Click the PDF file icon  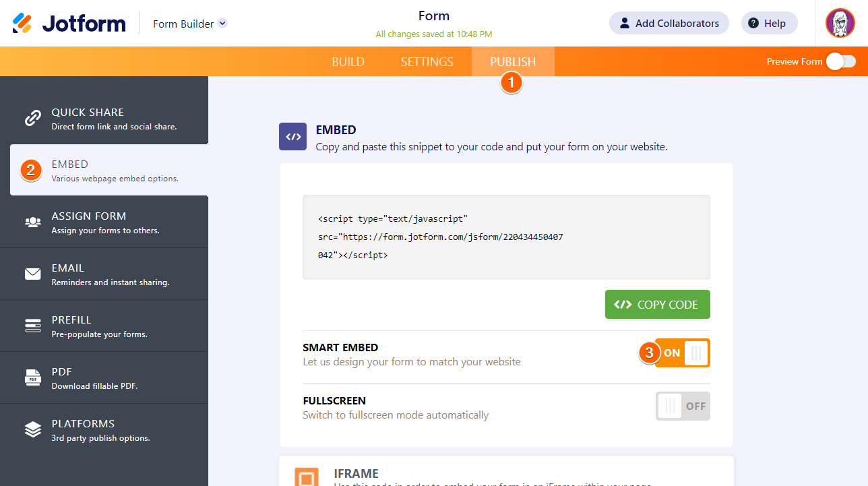tap(32, 377)
